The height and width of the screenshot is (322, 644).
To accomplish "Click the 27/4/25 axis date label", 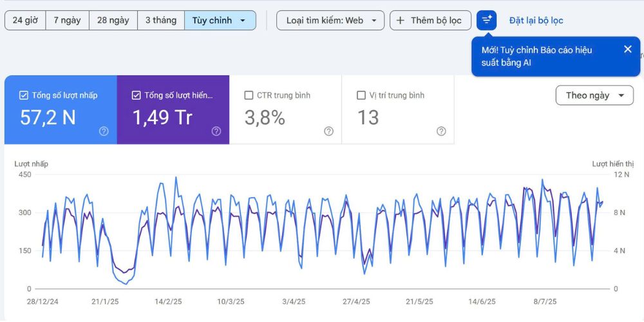I will pyautogui.click(x=357, y=302).
